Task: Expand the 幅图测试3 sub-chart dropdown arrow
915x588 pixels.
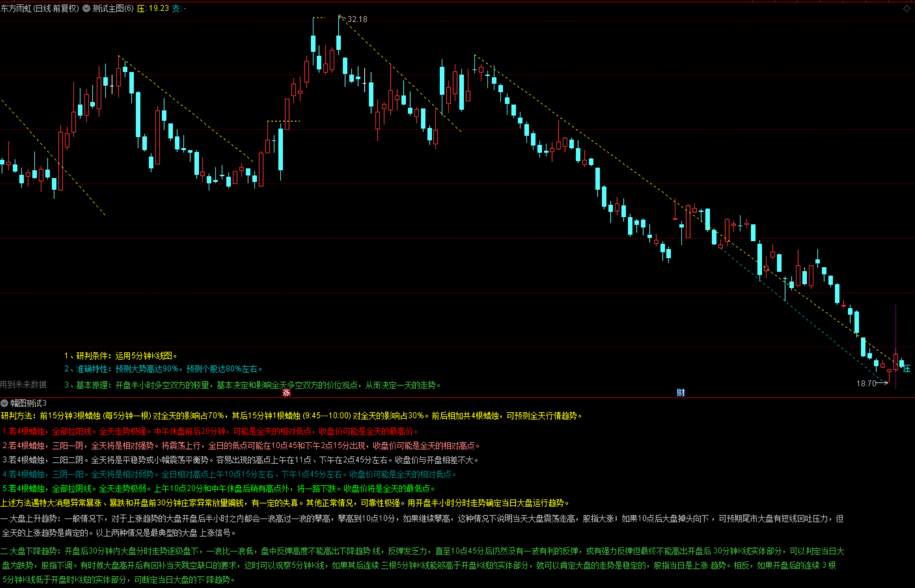Action: 4,403
